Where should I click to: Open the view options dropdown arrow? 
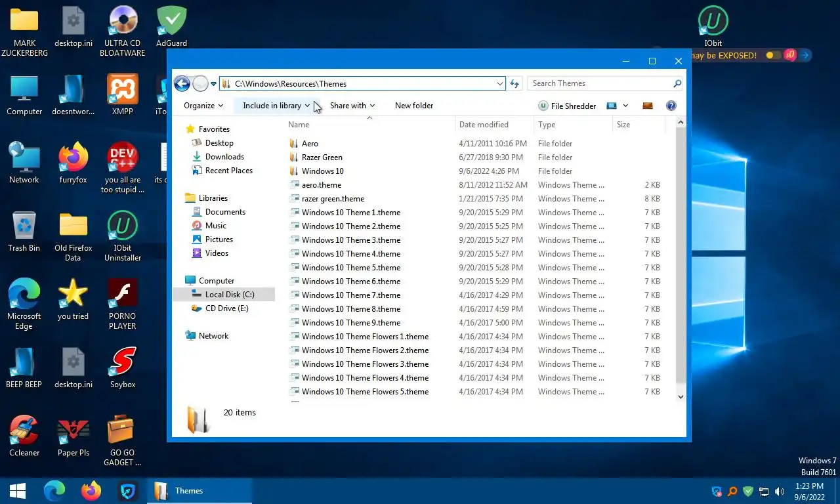(625, 106)
